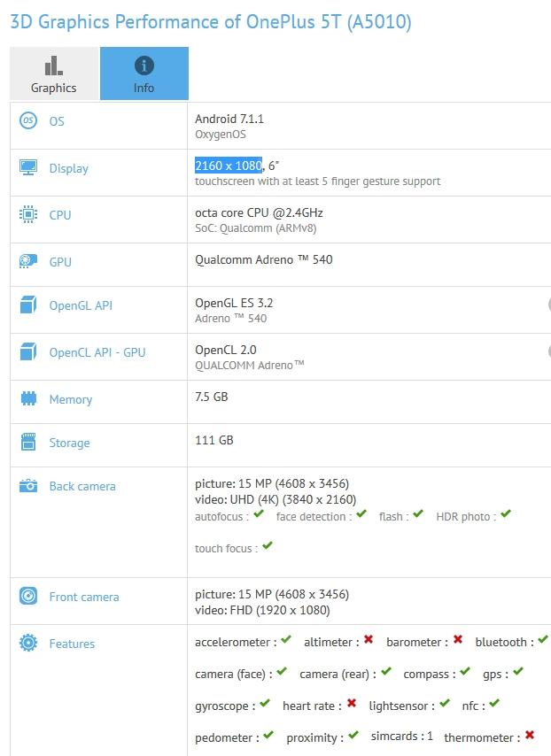The width and height of the screenshot is (551, 756).
Task: Click the green checkmark next to autofocus
Action: (x=259, y=513)
